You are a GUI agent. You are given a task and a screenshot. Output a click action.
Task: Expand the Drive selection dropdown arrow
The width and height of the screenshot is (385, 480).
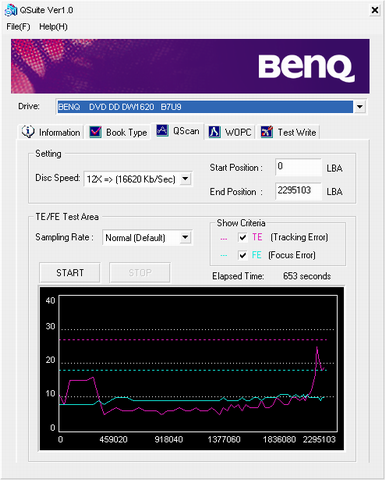point(360,107)
